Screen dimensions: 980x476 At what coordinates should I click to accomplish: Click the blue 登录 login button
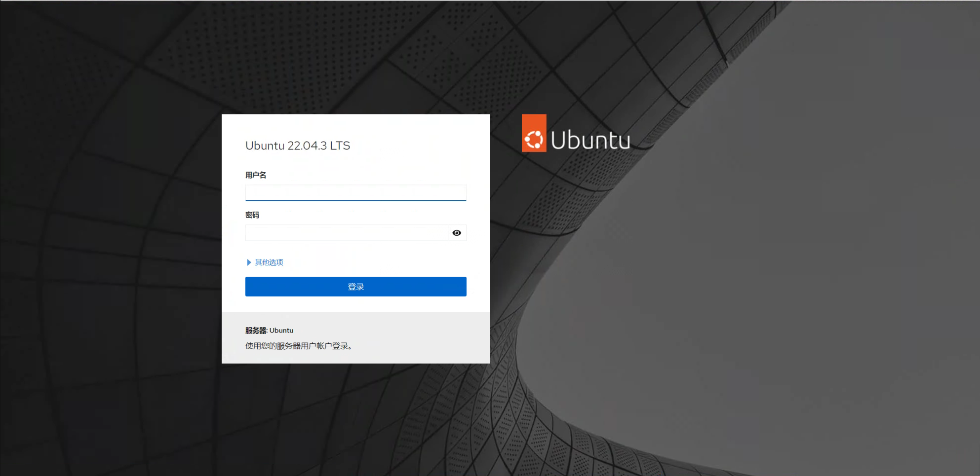pos(355,287)
